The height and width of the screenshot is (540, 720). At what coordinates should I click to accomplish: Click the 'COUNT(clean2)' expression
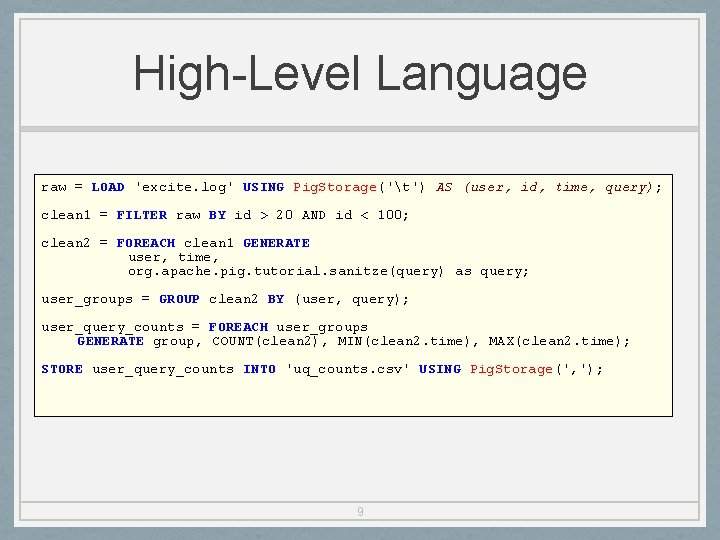click(265, 341)
